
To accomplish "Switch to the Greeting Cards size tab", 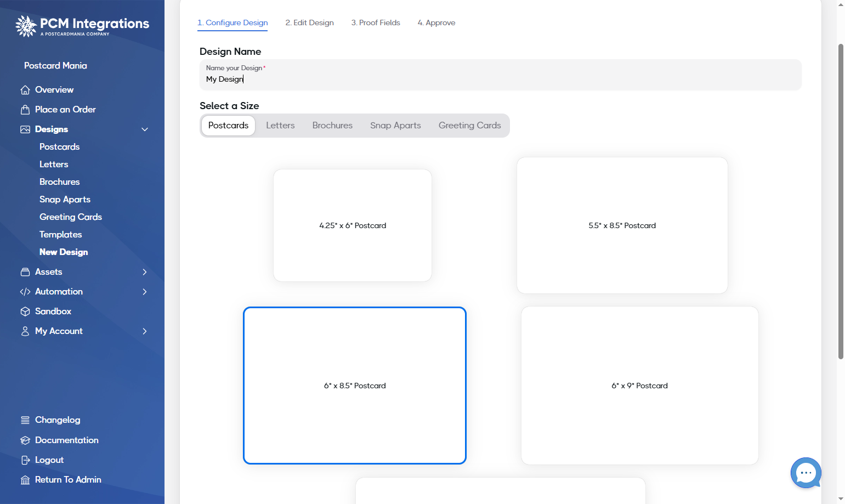I will coord(469,126).
